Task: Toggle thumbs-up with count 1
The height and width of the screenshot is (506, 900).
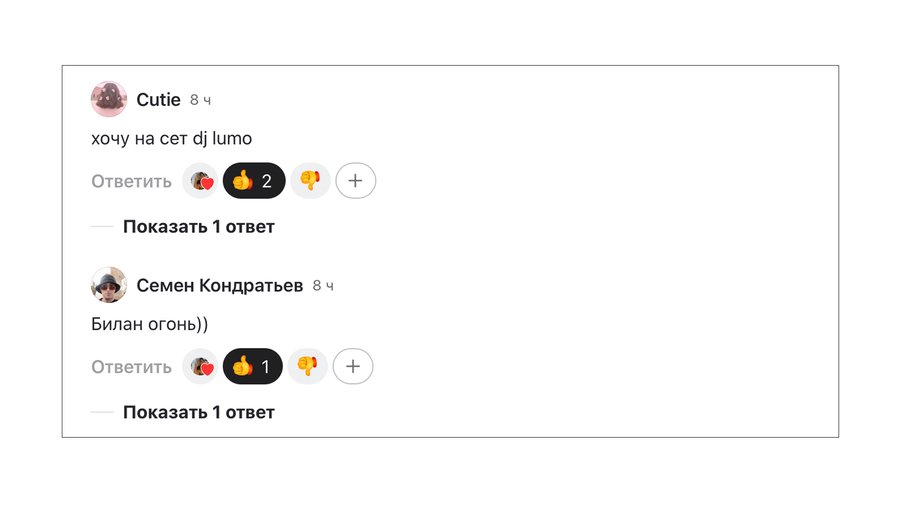Action: [x=253, y=367]
